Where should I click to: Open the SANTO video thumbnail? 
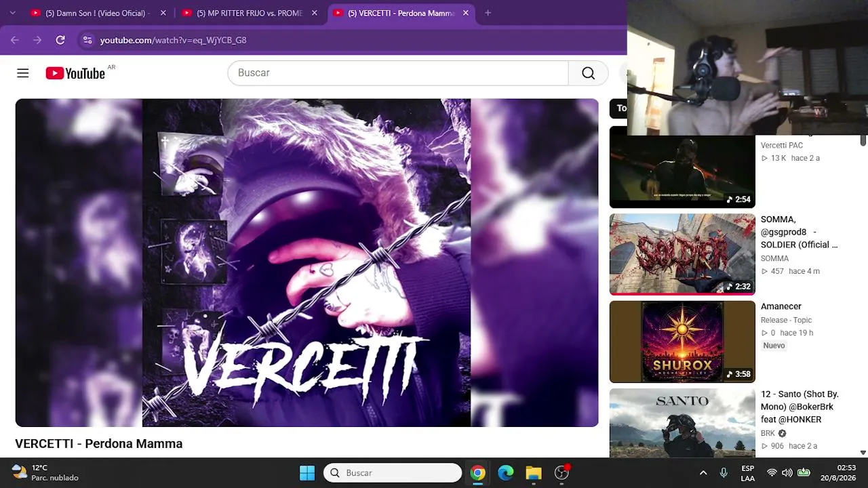[x=682, y=423]
